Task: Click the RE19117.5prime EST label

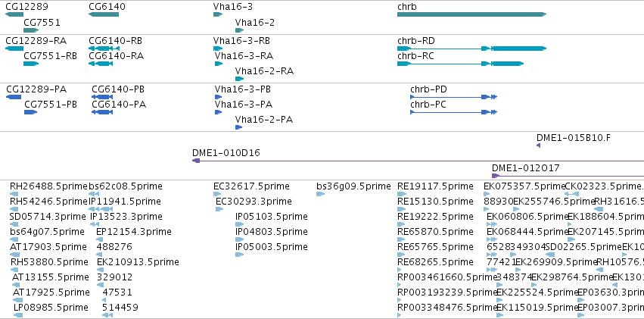Action: click(x=435, y=186)
